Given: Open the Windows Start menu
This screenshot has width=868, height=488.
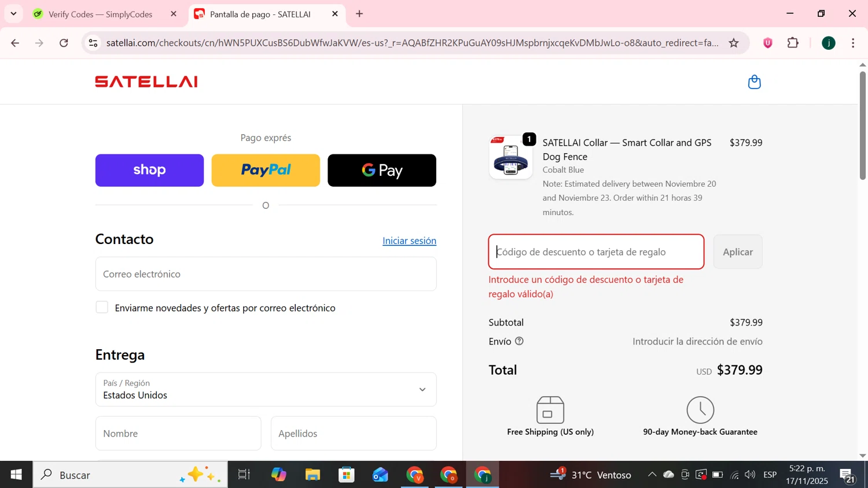Looking at the screenshot, I should coord(16,475).
